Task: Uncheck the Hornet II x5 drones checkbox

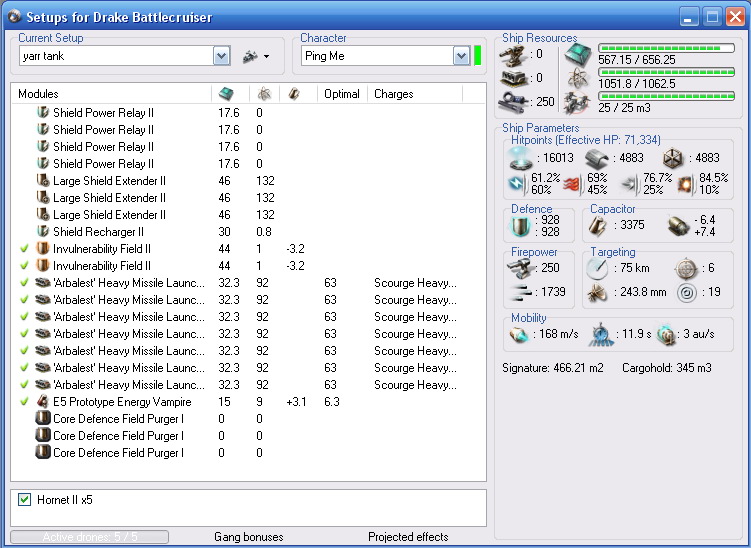Action: tap(25, 499)
